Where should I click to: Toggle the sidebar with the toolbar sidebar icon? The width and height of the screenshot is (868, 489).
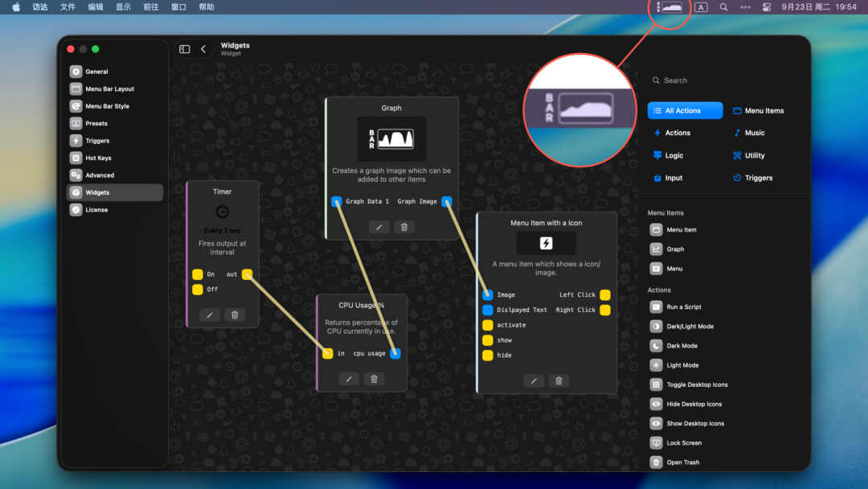pyautogui.click(x=185, y=49)
